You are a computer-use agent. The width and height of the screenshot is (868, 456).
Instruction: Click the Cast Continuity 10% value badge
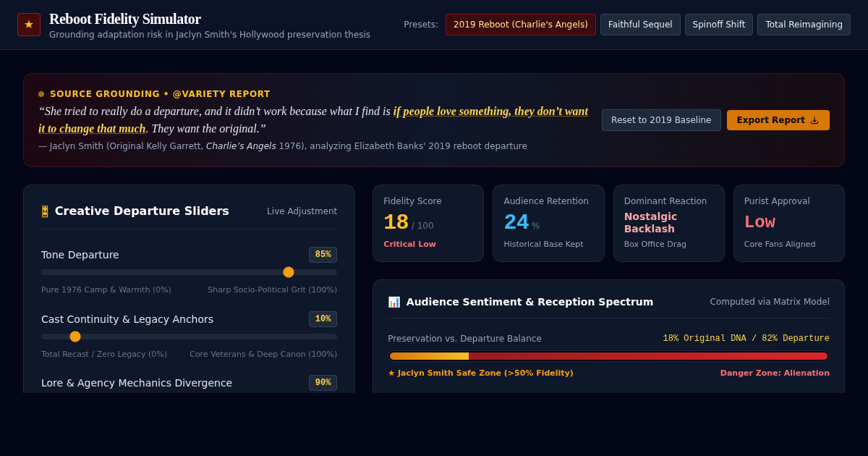323,319
